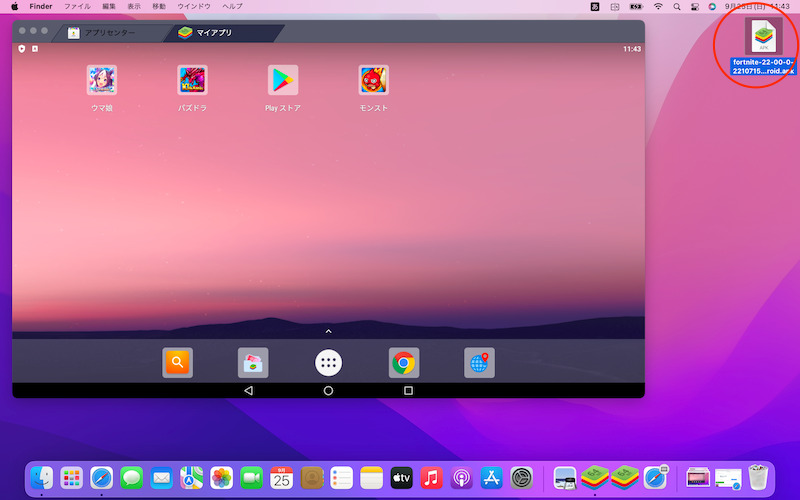The width and height of the screenshot is (800, 500).
Task: Tap the Android recent apps square
Action: tap(408, 390)
